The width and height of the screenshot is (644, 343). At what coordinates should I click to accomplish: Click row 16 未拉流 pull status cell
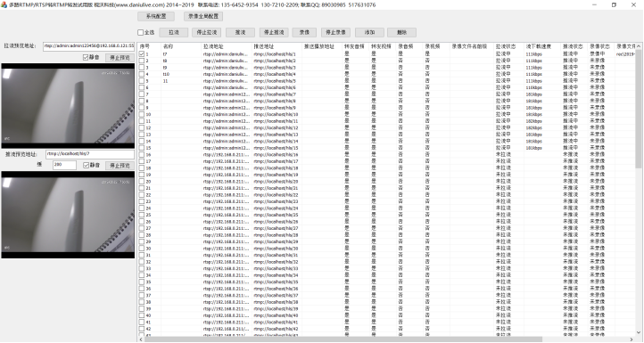coord(503,155)
